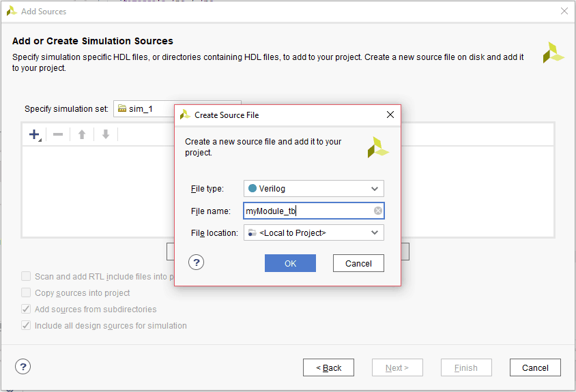Screen dimensions: 576x392
Task: Click the Move Up arrow icon
Action: coord(82,134)
